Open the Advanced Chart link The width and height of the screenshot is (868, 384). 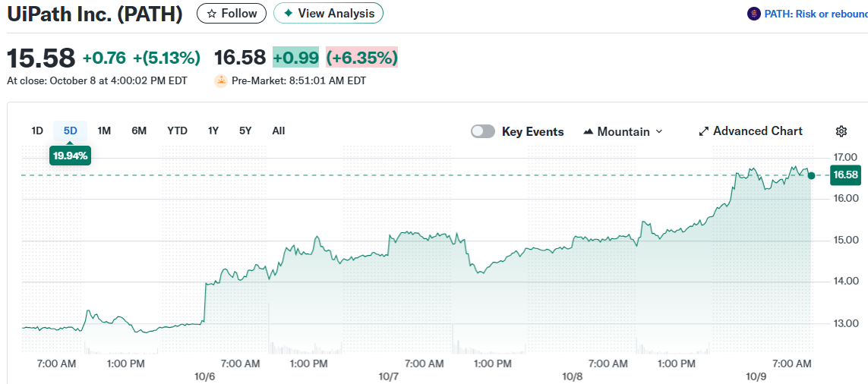pyautogui.click(x=757, y=131)
